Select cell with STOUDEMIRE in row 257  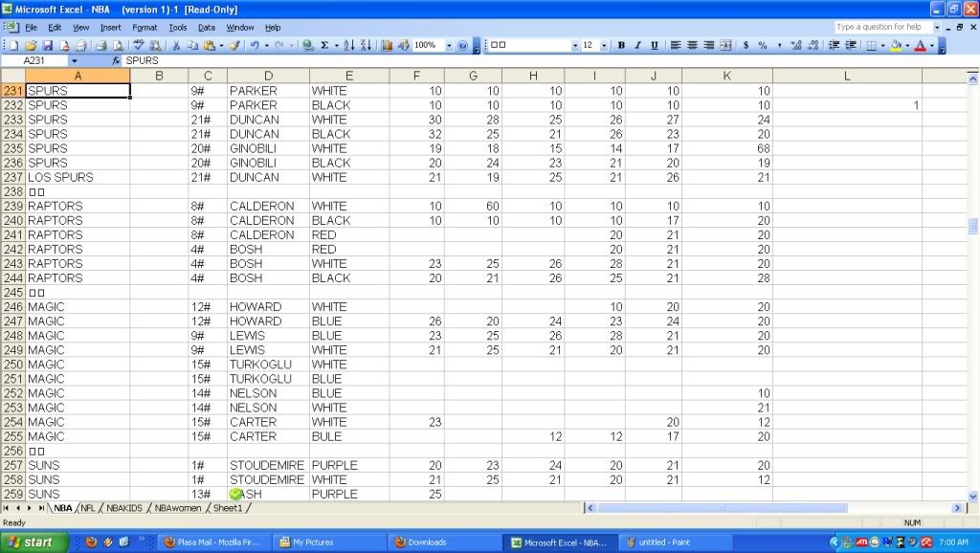click(x=268, y=466)
